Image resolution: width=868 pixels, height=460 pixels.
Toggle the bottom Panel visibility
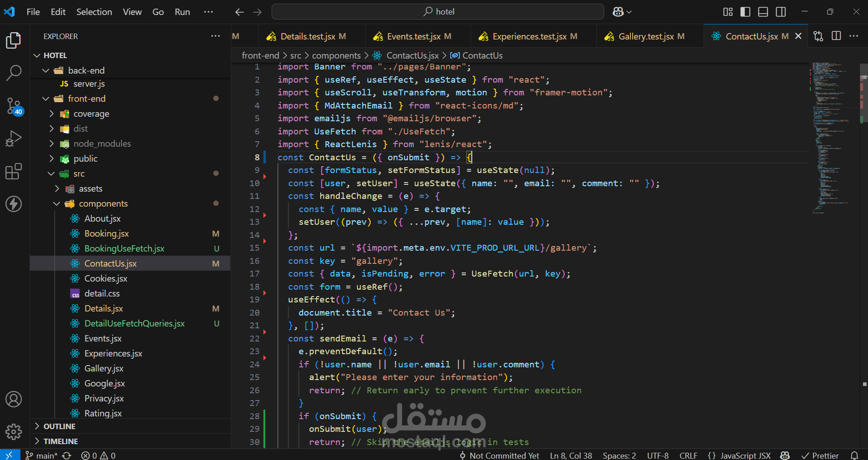click(763, 12)
